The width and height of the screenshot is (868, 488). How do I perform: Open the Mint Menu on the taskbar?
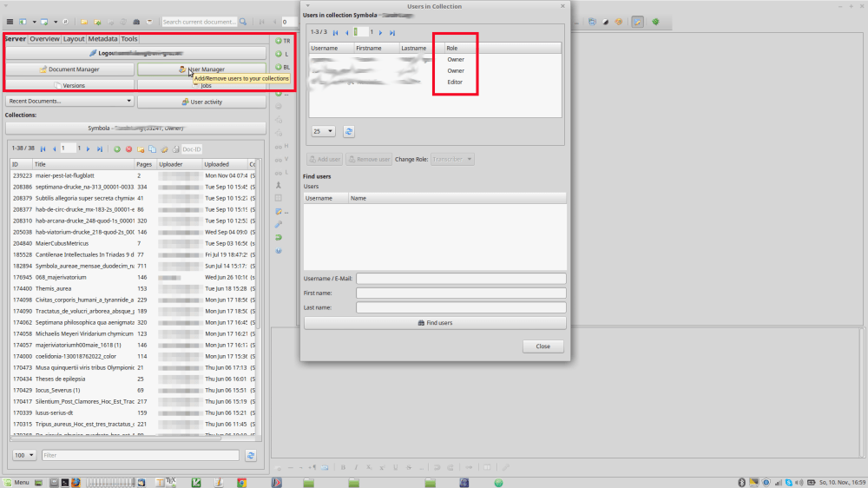pyautogui.click(x=16, y=483)
